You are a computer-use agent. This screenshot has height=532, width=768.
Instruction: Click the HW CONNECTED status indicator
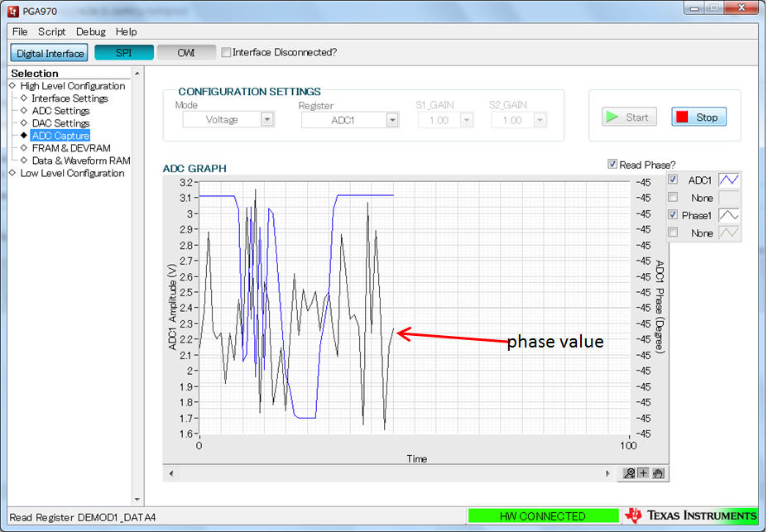(543, 515)
